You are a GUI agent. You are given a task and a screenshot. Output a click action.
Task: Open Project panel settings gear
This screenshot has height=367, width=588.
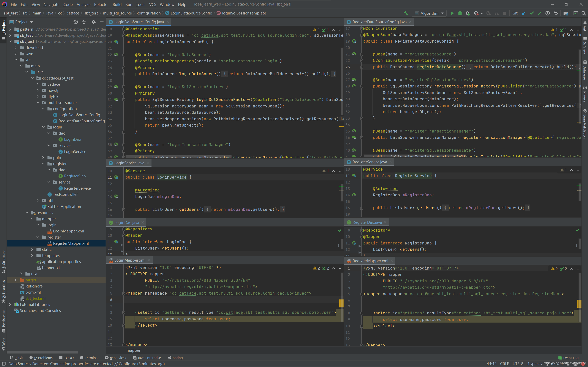(94, 22)
